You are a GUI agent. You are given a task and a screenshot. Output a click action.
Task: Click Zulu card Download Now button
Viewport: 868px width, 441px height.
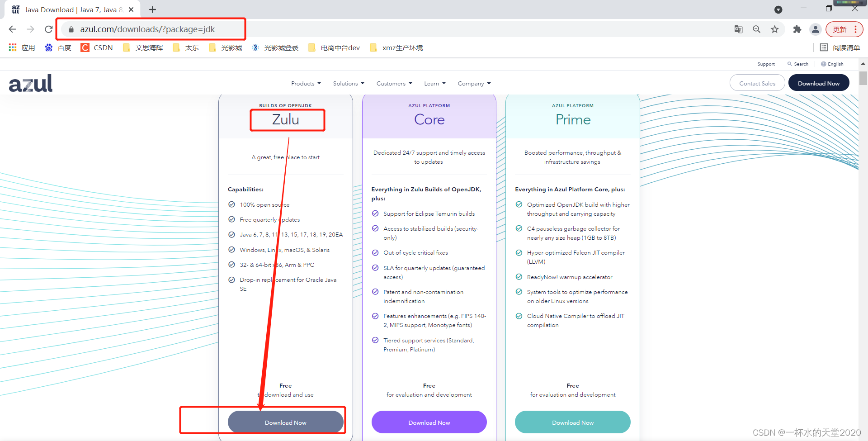point(286,422)
